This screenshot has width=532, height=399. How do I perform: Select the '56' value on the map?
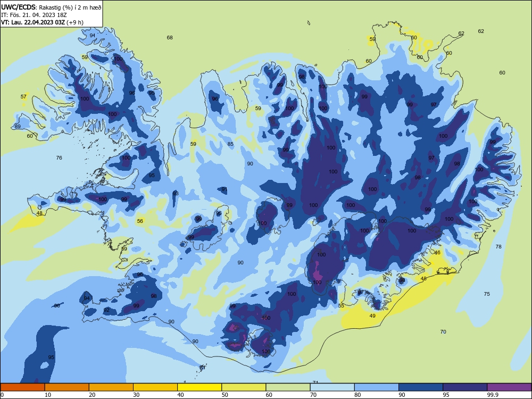pyautogui.click(x=140, y=221)
